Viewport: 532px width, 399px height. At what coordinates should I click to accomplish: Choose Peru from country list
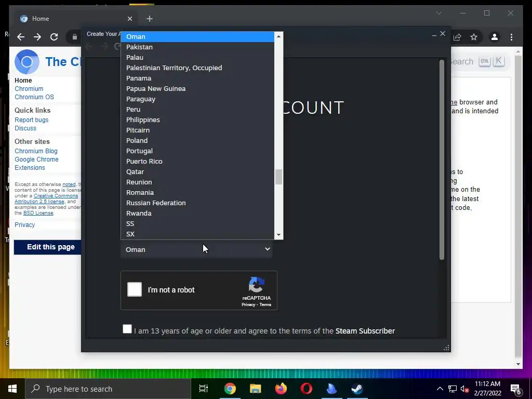click(x=197, y=110)
